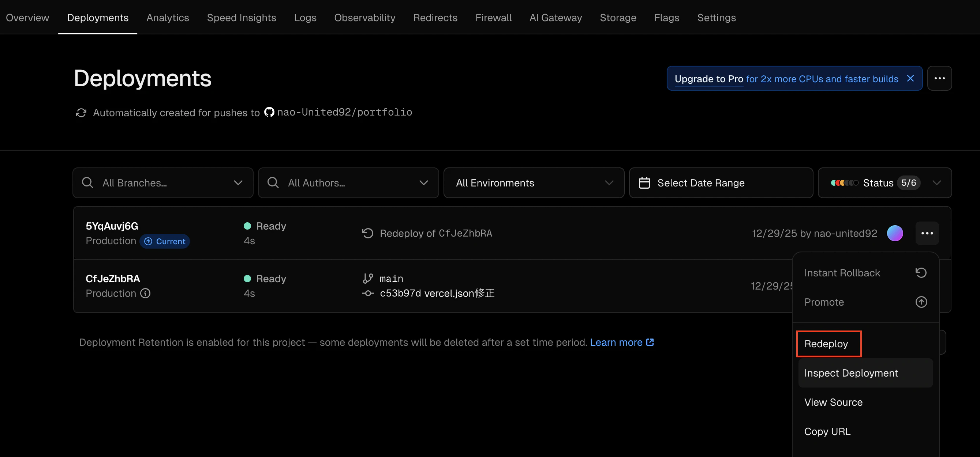Open the Settings tab
980x457 pixels.
tap(717, 18)
